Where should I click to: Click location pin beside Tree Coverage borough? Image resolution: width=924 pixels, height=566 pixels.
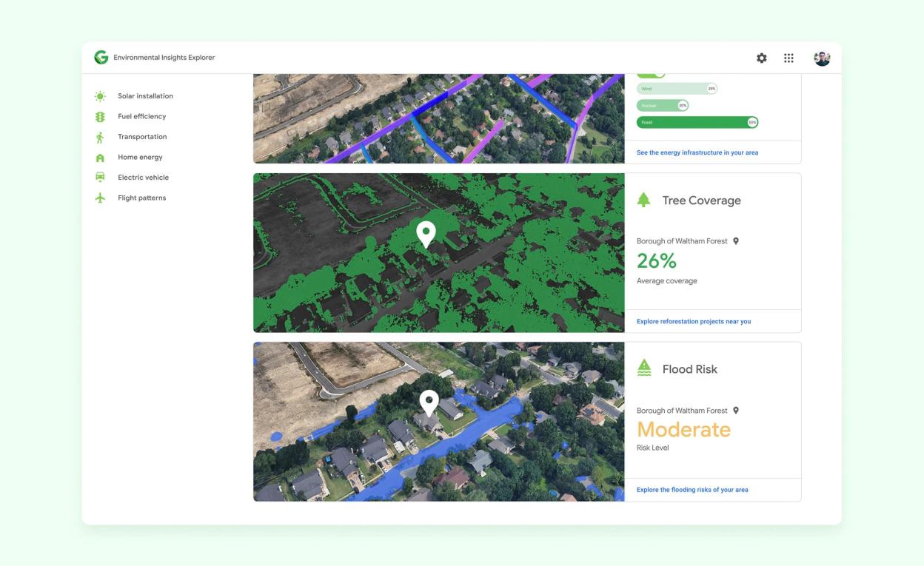(735, 241)
